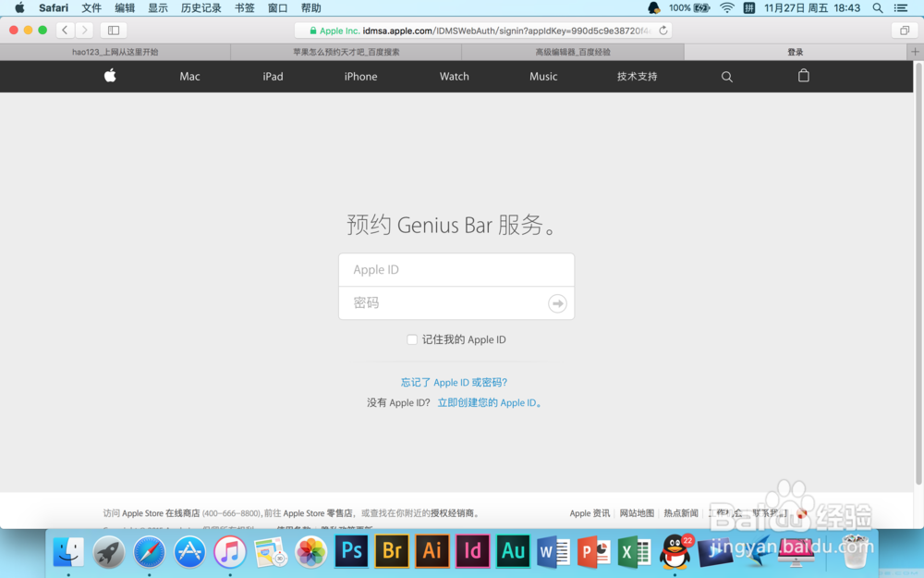Click the sign-in arrow in password field
Screen dimensions: 924x578
click(557, 303)
